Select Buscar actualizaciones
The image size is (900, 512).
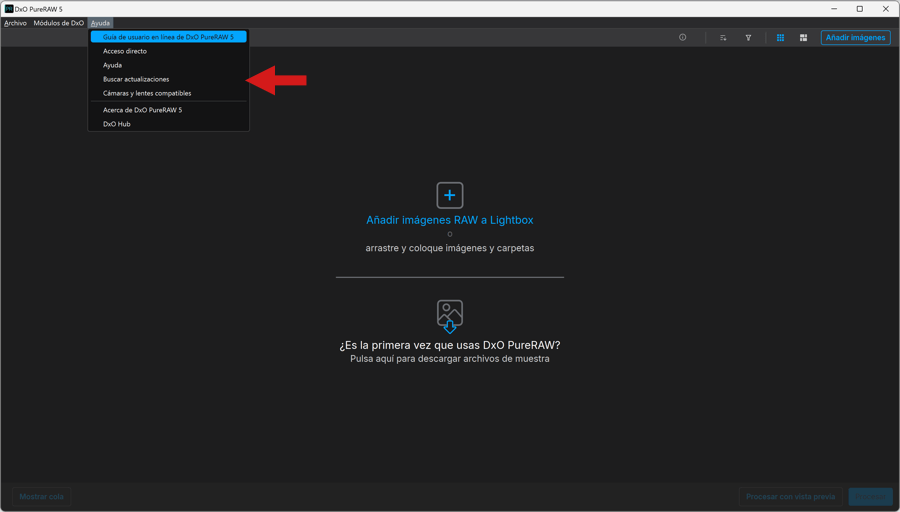(x=168, y=79)
